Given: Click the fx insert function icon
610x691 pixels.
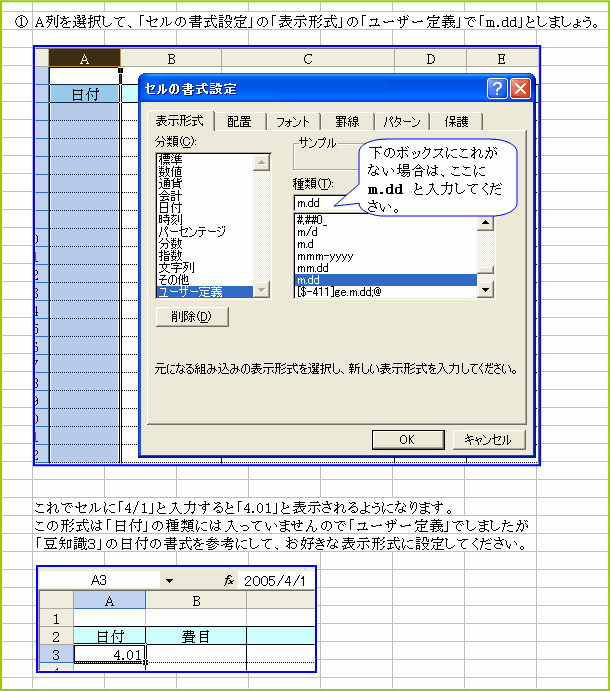Looking at the screenshot, I should click(228, 581).
